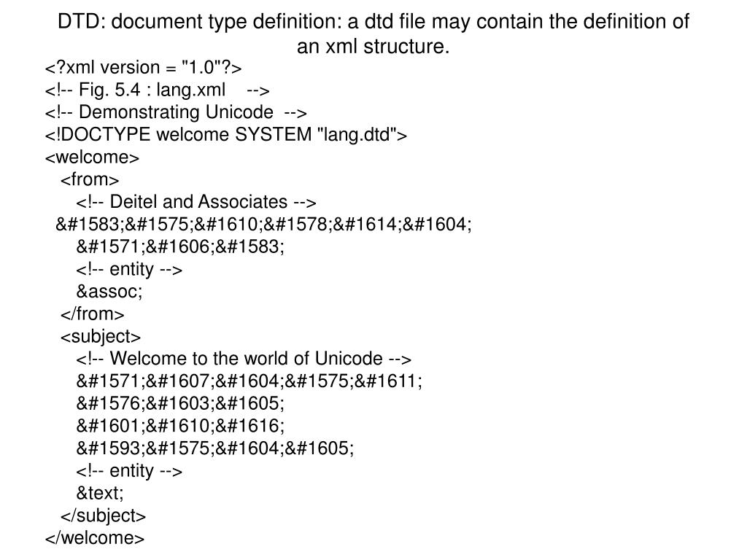This screenshot has height=560, width=747.
Task: Click the line &#1576;&#1603;&#1605;
Action: pos(180,403)
